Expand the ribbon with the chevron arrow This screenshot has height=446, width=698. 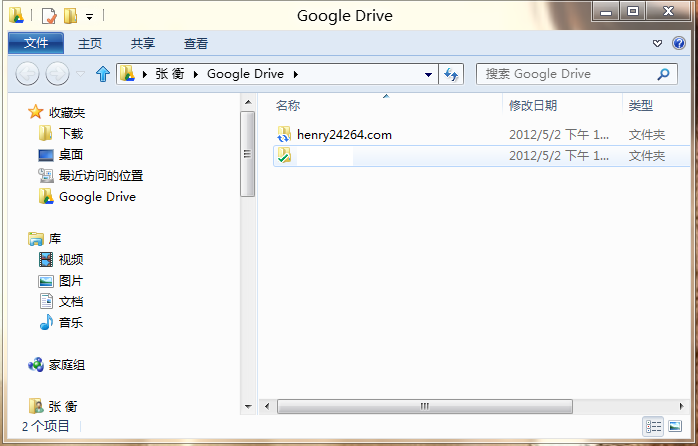(x=657, y=43)
